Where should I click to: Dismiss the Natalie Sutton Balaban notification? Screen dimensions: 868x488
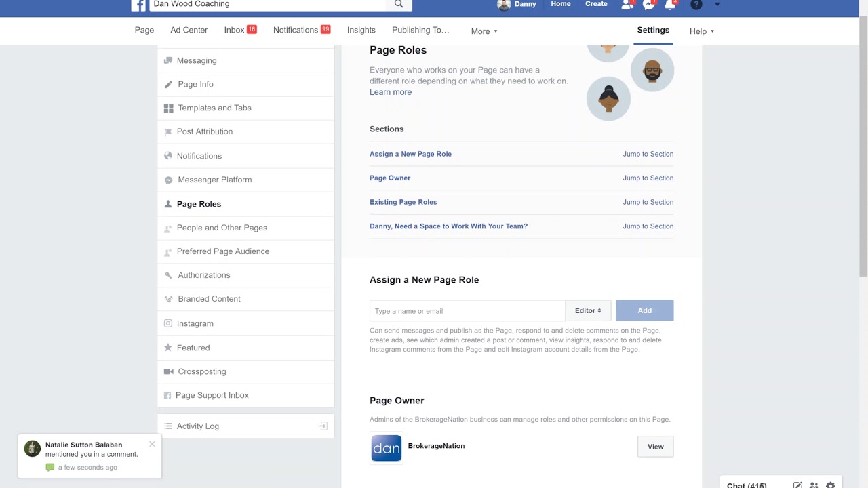point(152,444)
